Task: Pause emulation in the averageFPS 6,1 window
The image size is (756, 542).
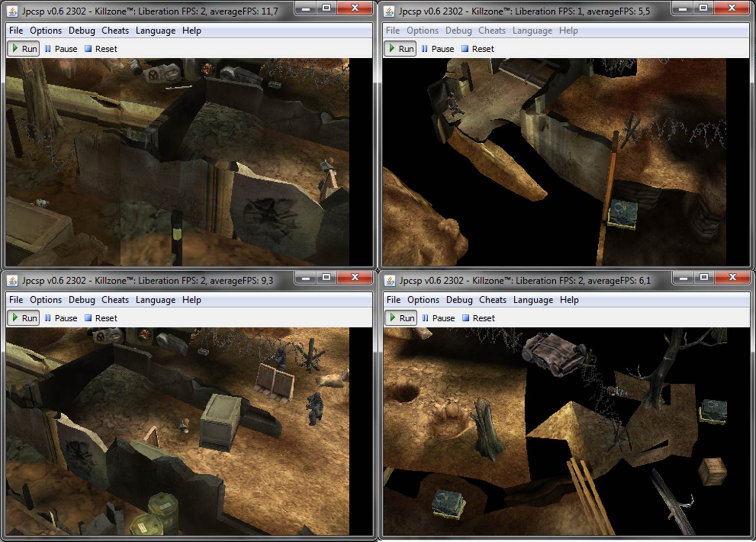Action: [439, 318]
